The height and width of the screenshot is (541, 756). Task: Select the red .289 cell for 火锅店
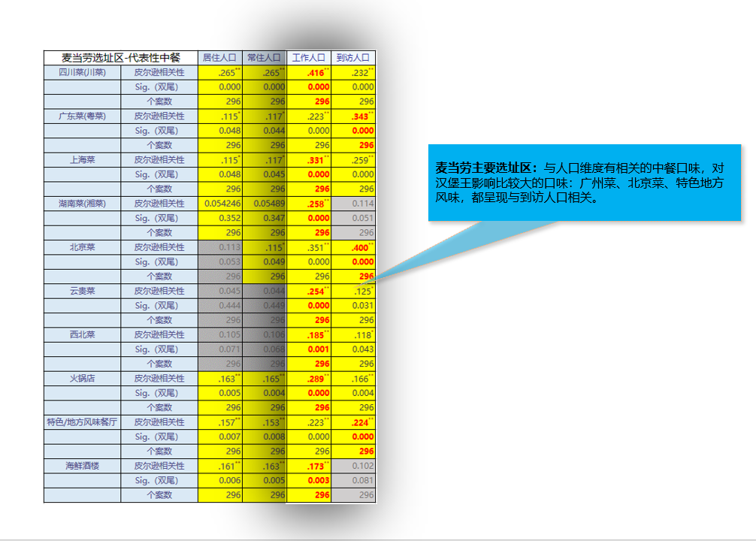click(x=309, y=378)
